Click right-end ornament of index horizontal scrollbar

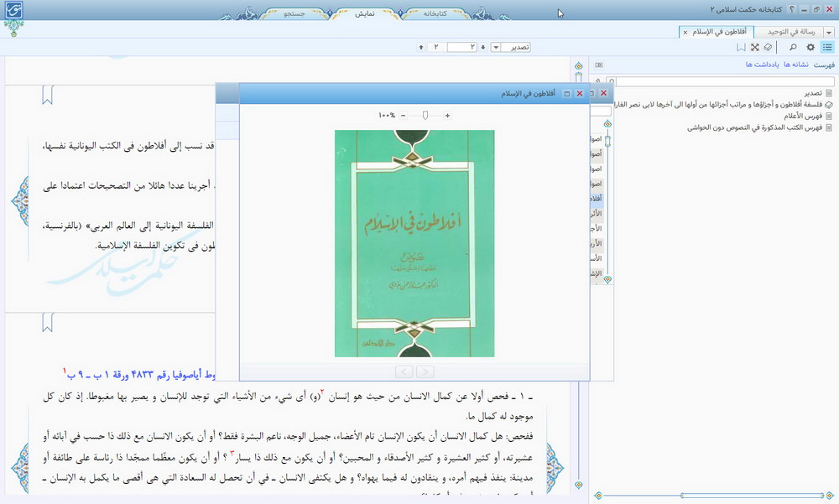830,496
